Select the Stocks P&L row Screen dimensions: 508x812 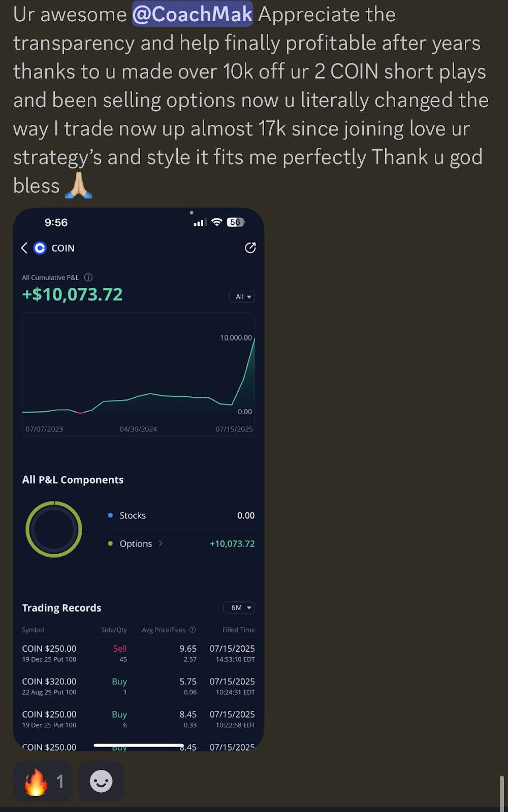pos(181,516)
